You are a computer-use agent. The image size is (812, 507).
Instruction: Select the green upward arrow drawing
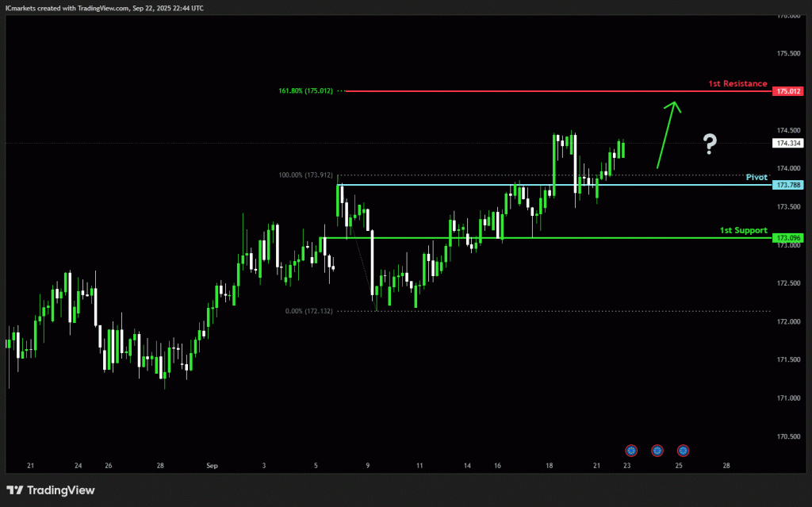667,133
